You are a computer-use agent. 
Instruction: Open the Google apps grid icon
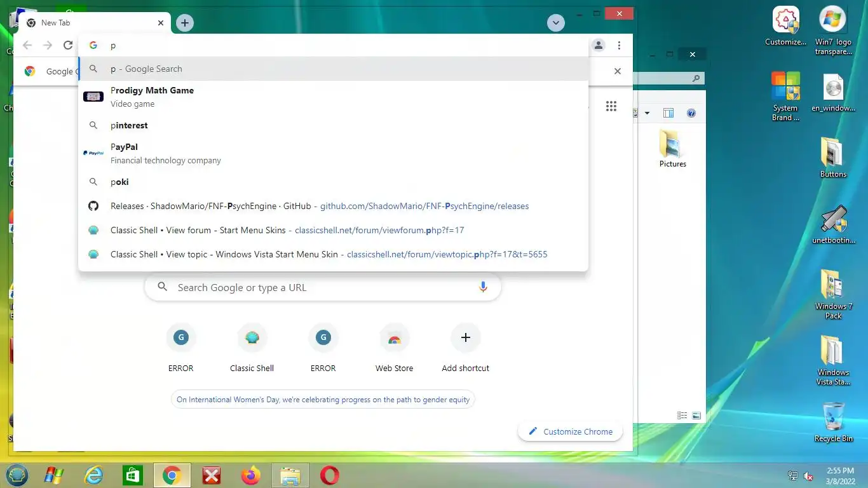coord(611,106)
